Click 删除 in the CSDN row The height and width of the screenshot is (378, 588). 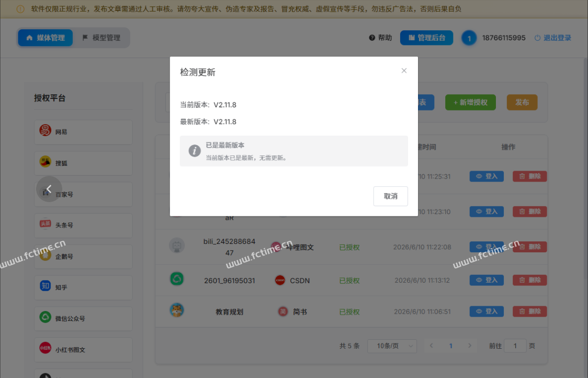pos(529,280)
